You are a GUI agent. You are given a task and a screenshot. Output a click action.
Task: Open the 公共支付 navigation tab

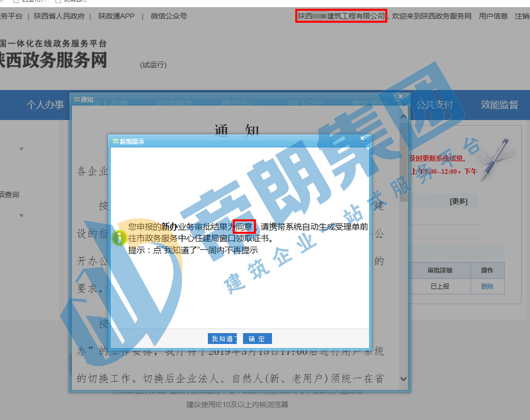pyautogui.click(x=434, y=105)
